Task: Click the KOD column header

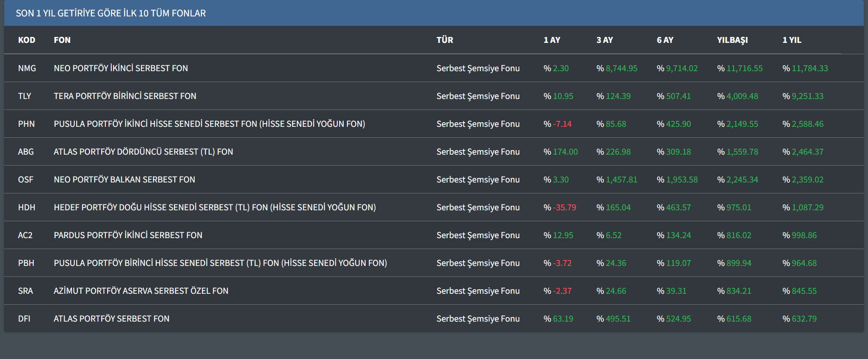Action: click(x=26, y=40)
